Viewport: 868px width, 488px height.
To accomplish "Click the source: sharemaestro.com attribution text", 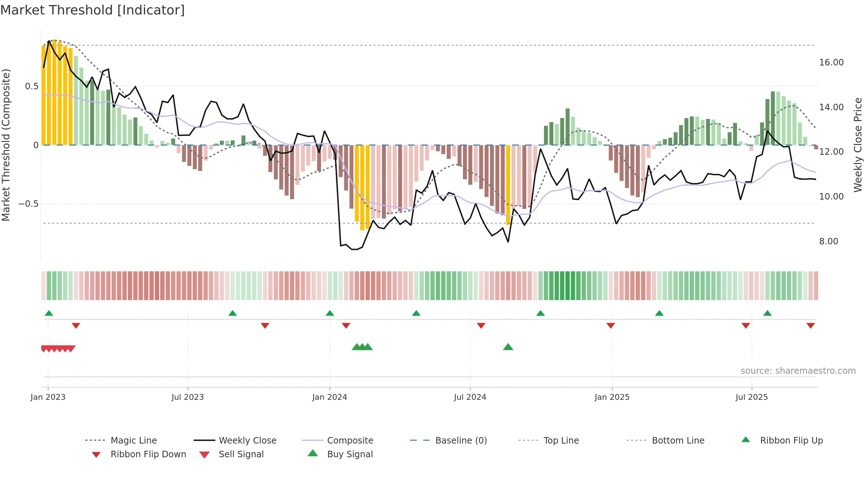I will [798, 371].
